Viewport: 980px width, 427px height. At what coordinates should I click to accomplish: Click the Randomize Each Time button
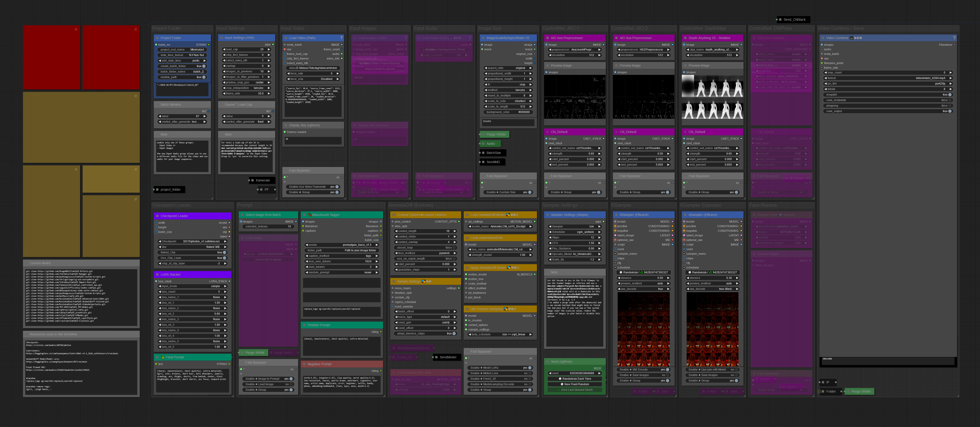tap(574, 379)
